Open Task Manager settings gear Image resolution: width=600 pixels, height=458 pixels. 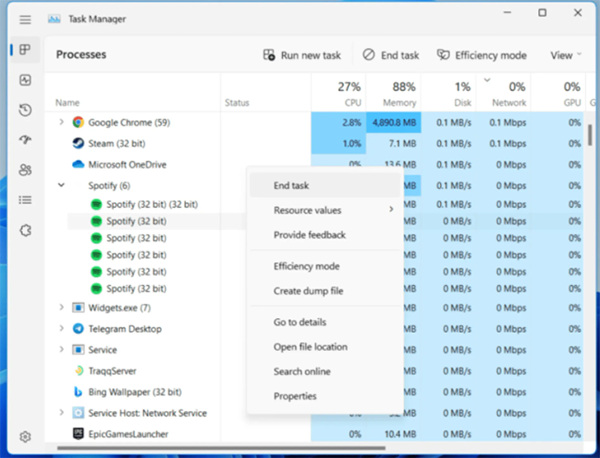(25, 437)
